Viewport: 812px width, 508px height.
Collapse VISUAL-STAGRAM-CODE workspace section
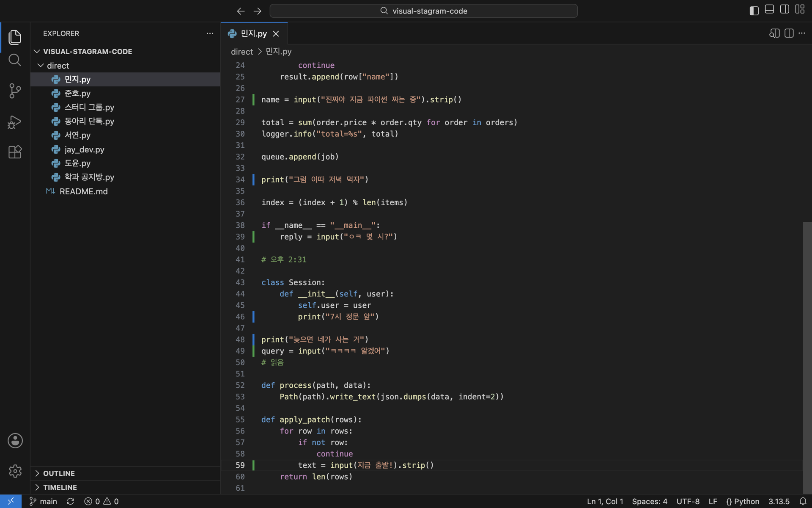[125, 51]
